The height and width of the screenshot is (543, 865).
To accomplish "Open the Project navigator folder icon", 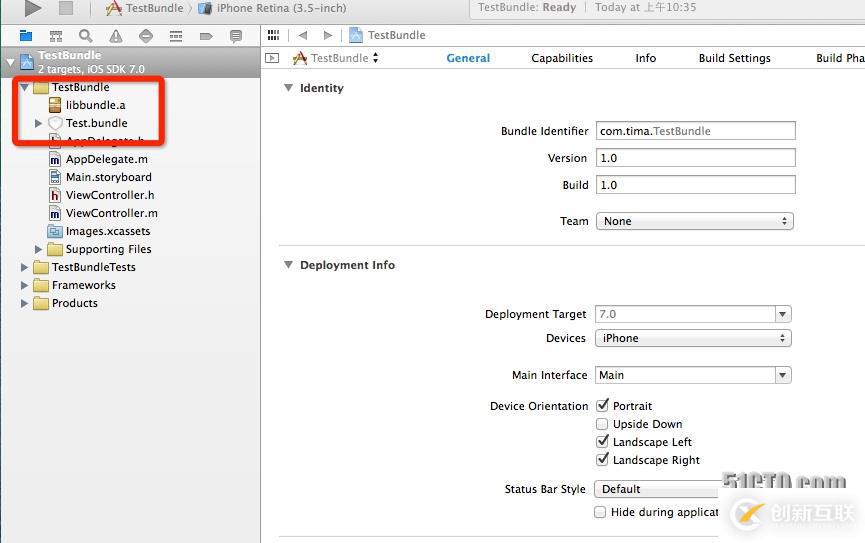I will click(25, 36).
